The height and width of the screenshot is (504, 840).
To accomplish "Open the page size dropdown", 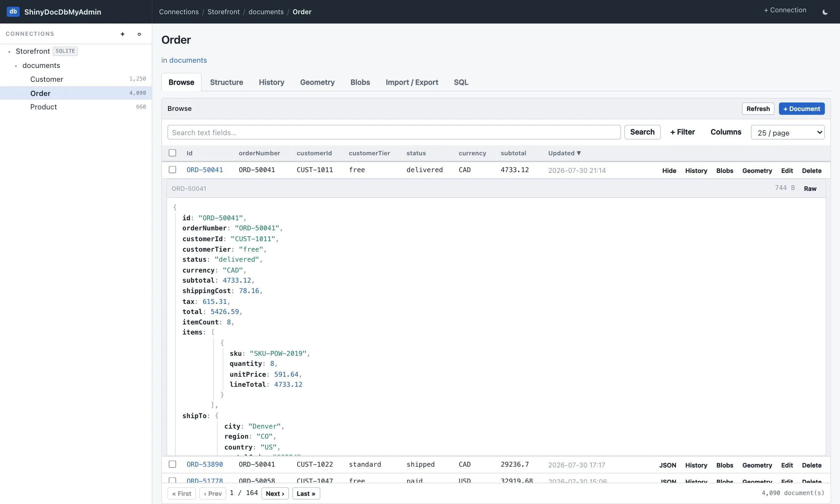I will pos(788,132).
